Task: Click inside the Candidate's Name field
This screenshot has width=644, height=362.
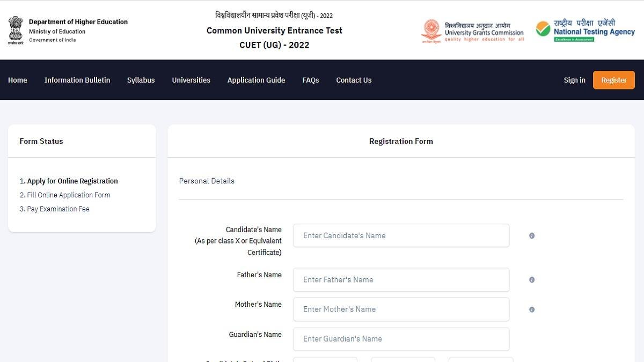Action: point(401,235)
